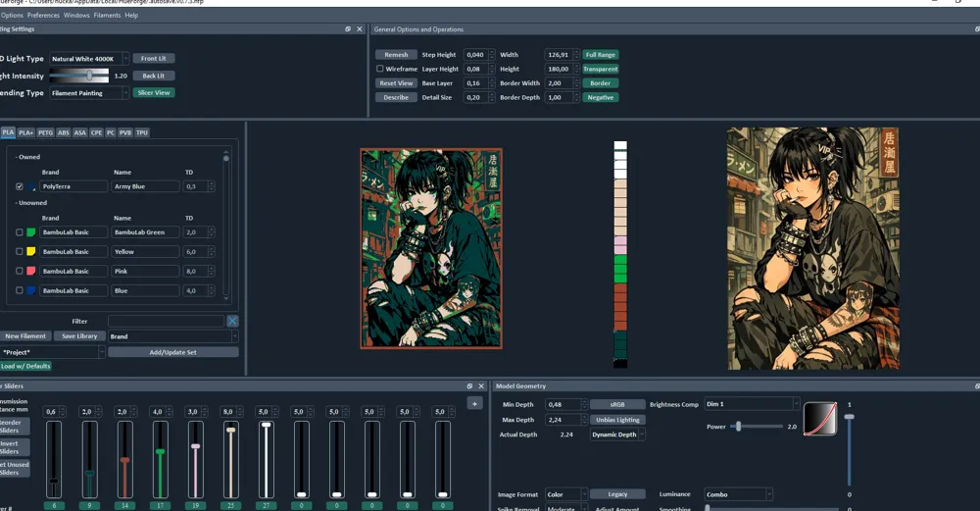The height and width of the screenshot is (511, 980).
Task: Check the Blue filament checkbox
Action: click(20, 290)
